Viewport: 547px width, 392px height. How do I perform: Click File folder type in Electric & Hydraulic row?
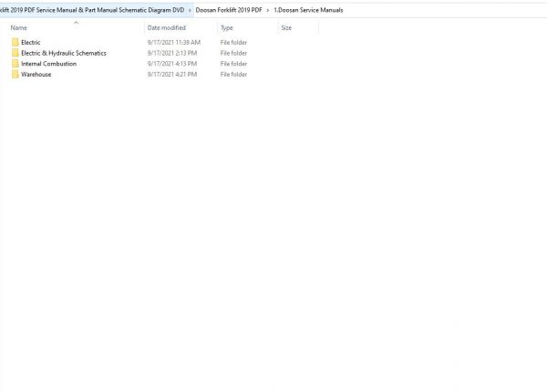click(x=233, y=53)
